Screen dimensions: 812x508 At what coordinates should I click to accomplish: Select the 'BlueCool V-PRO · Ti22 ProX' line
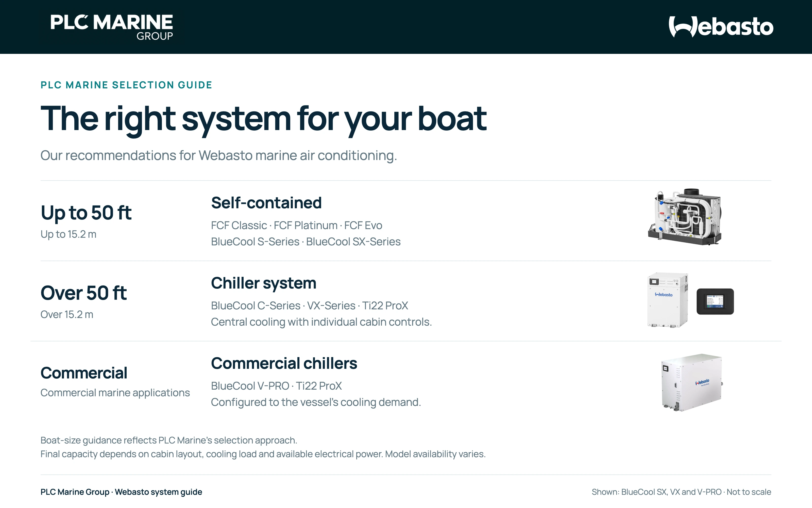click(x=276, y=386)
